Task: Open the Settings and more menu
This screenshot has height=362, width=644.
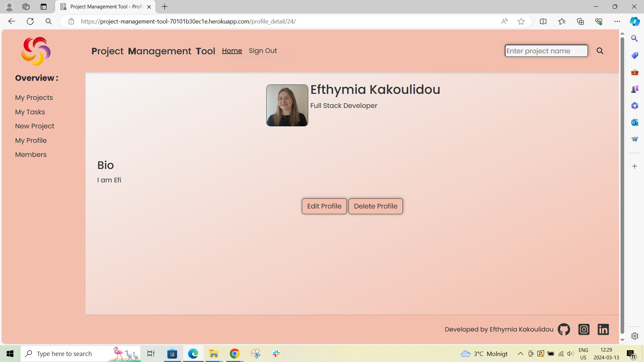Action: pyautogui.click(x=618, y=21)
